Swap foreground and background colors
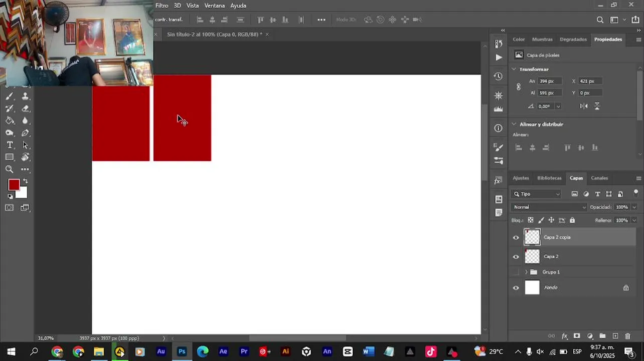Image resolution: width=644 pixels, height=361 pixels. click(25, 181)
